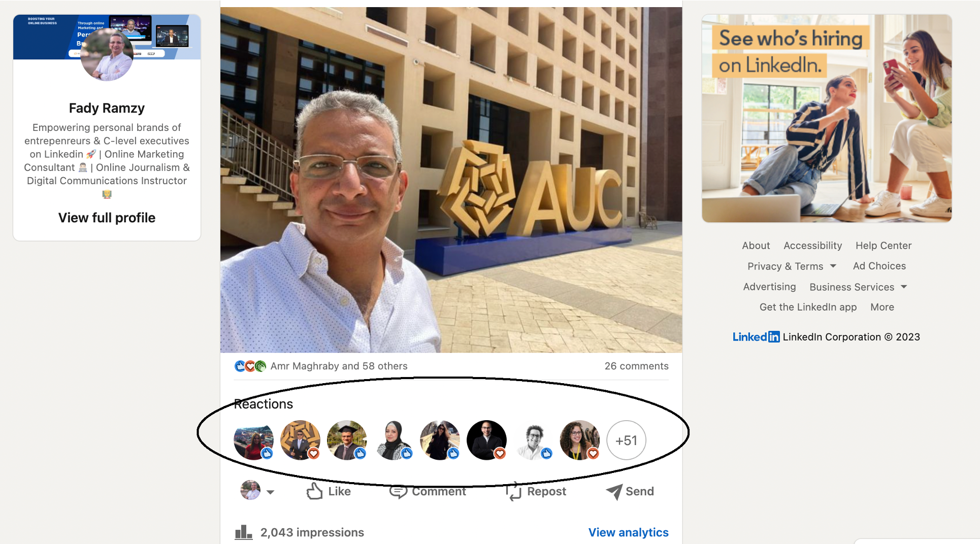This screenshot has height=544, width=980.
Task: Open react-as profile selector dropdown arrow
Action: pos(270,492)
